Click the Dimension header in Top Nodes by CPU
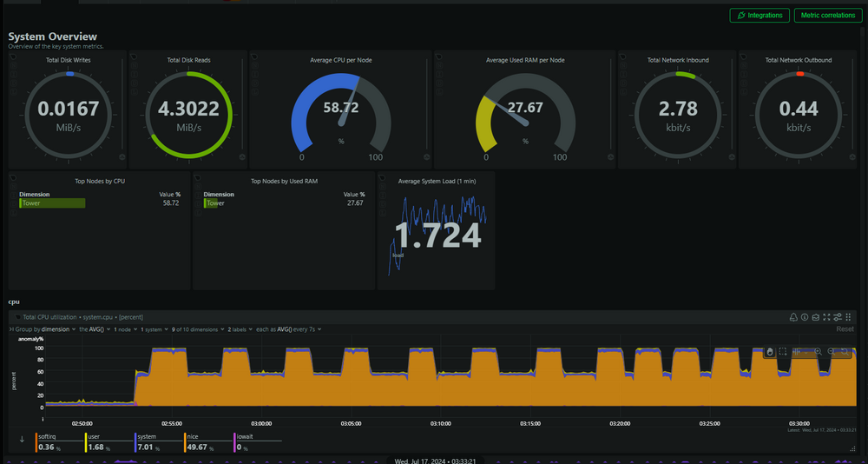Image resolution: width=868 pixels, height=464 pixels. pos(35,195)
